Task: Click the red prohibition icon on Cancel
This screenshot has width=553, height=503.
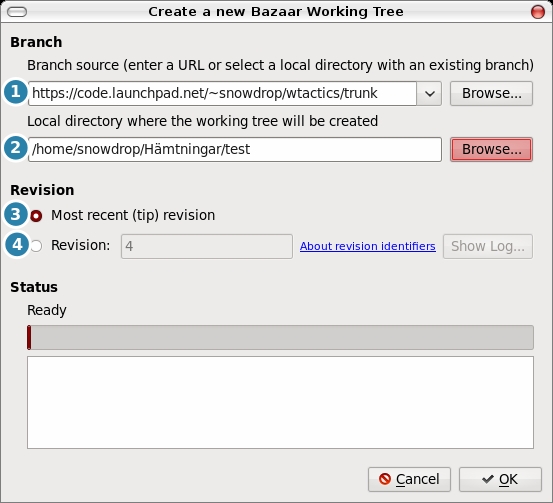Action: click(385, 479)
